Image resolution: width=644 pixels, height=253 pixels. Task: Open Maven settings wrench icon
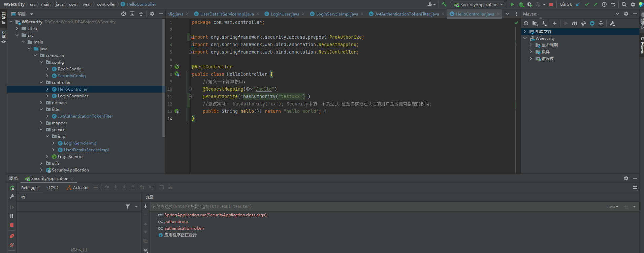612,23
